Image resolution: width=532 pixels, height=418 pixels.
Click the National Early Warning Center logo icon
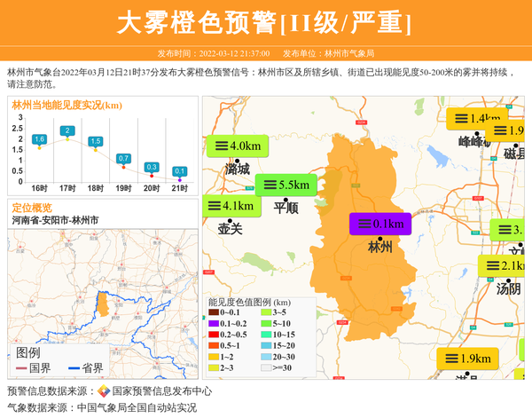(x=104, y=391)
